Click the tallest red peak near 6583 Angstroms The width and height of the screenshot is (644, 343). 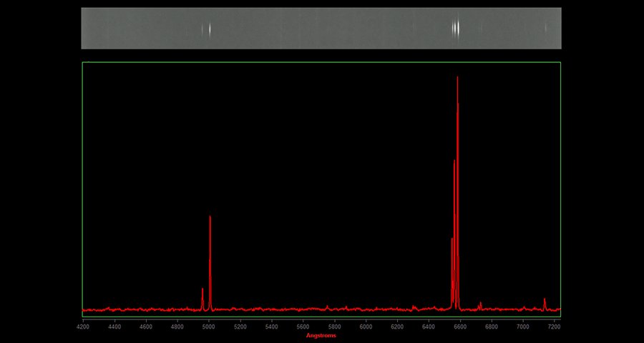pyautogui.click(x=457, y=79)
